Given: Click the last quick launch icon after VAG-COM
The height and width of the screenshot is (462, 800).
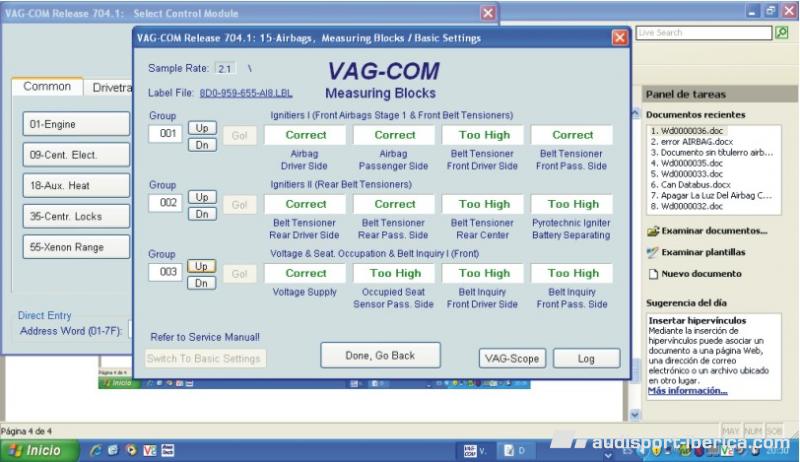Looking at the screenshot, I should 168,450.
